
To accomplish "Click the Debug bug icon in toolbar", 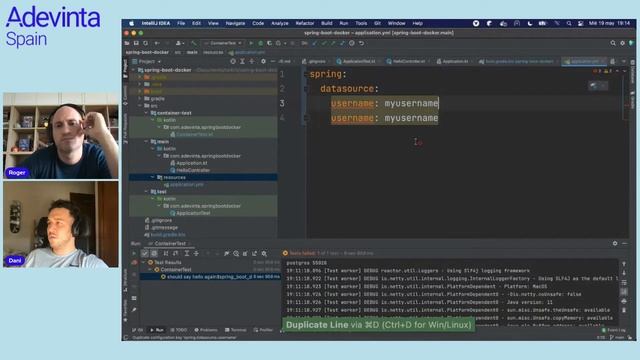I will point(260,43).
